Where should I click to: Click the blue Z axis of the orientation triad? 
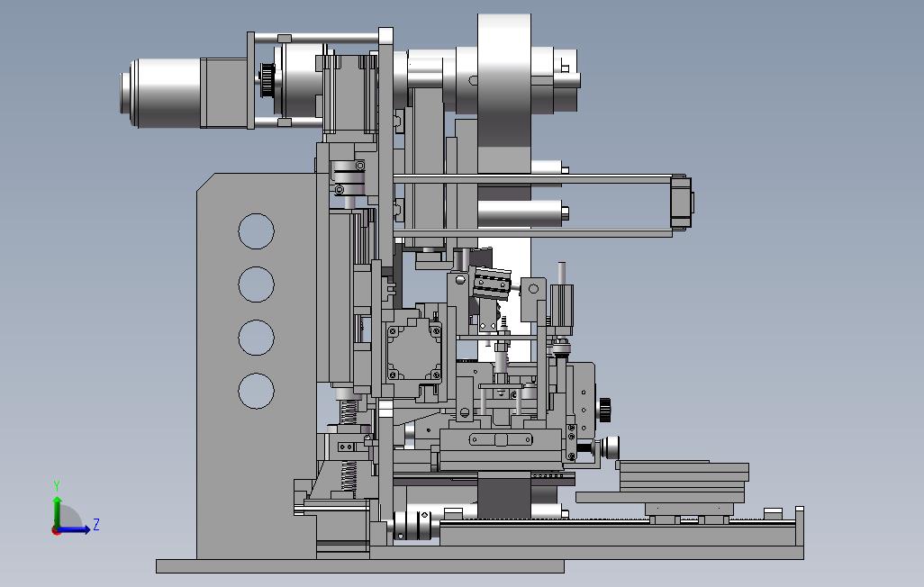coord(74,529)
